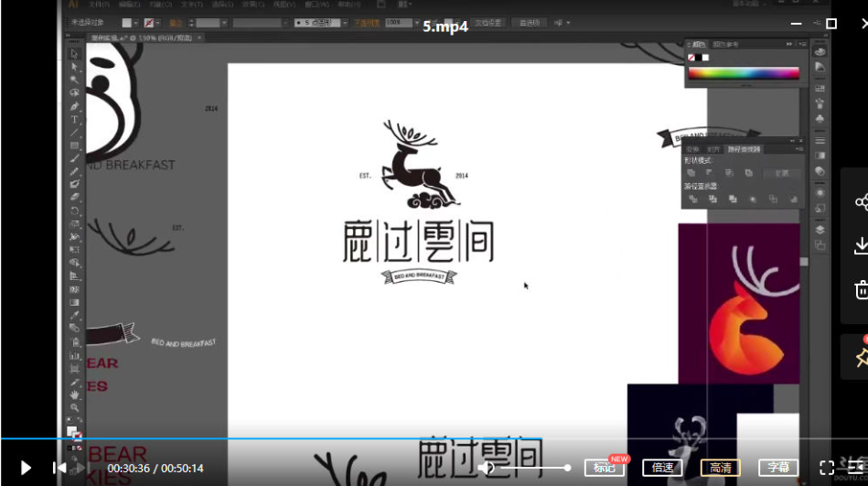868x486 pixels.
Task: Click the download icon in player sidebar
Action: pos(862,246)
